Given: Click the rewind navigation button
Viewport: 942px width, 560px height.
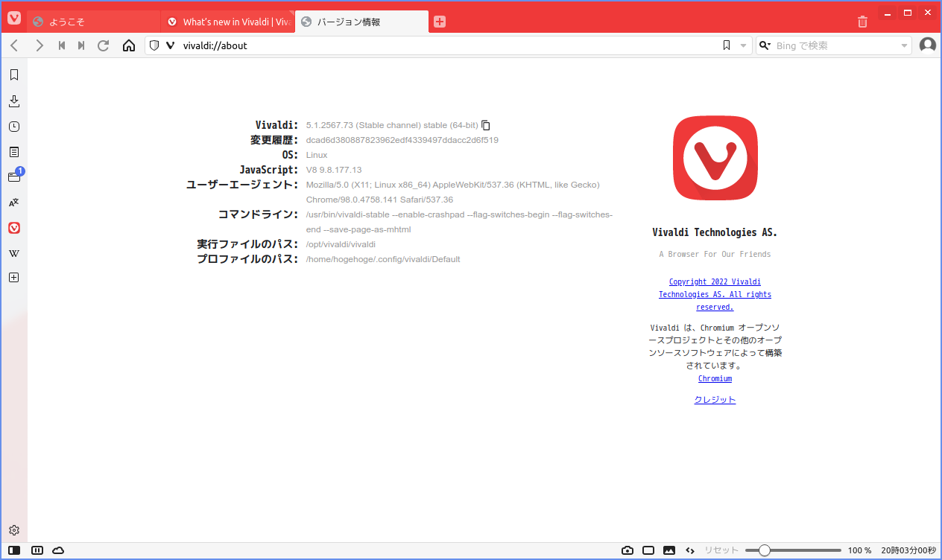Looking at the screenshot, I should click(62, 45).
